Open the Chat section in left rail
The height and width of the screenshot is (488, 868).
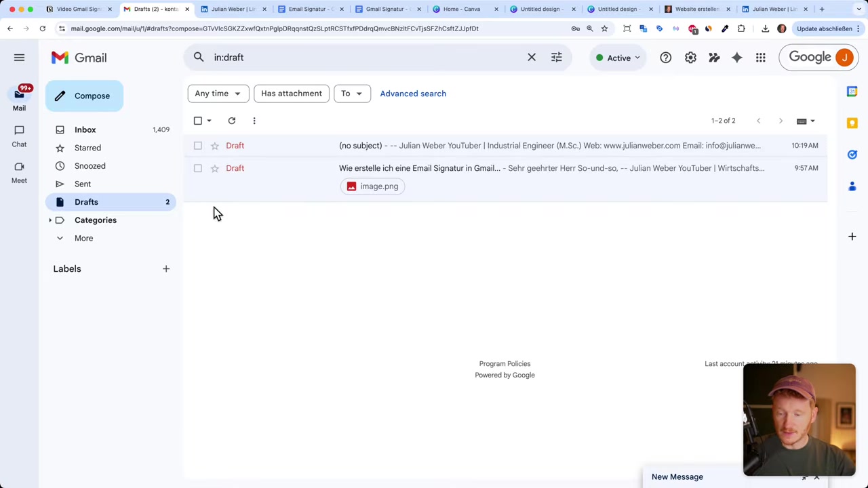(x=19, y=136)
